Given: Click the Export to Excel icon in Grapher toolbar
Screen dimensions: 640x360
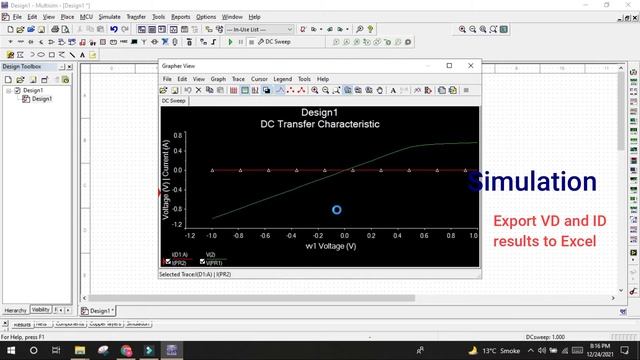Looking at the screenshot, I should (x=442, y=90).
